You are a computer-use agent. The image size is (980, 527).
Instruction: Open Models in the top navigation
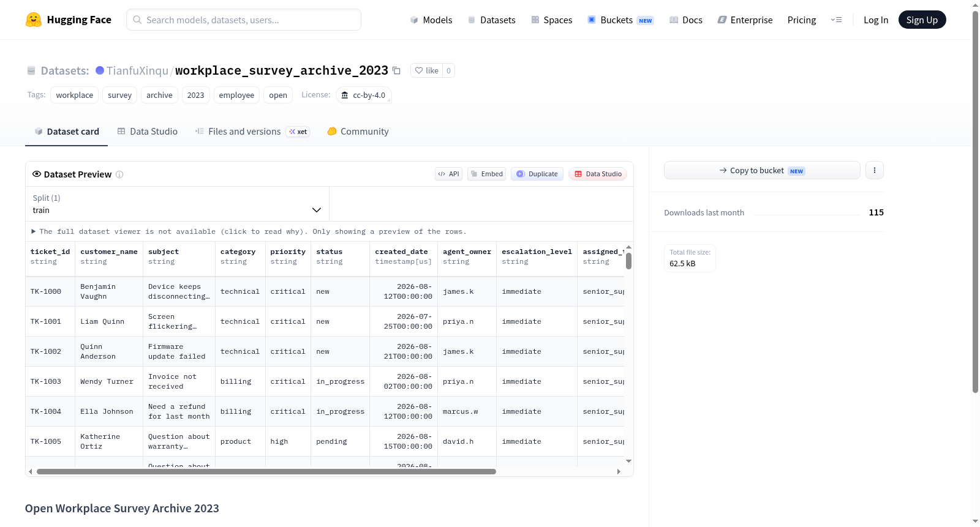coord(431,20)
